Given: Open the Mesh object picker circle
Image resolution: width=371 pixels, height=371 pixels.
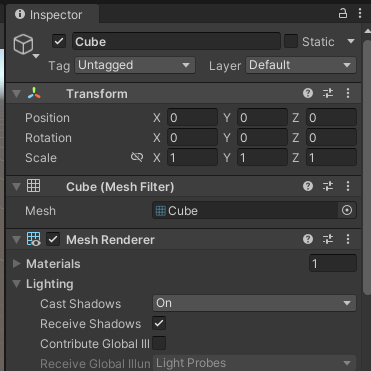Looking at the screenshot, I should (x=347, y=210).
